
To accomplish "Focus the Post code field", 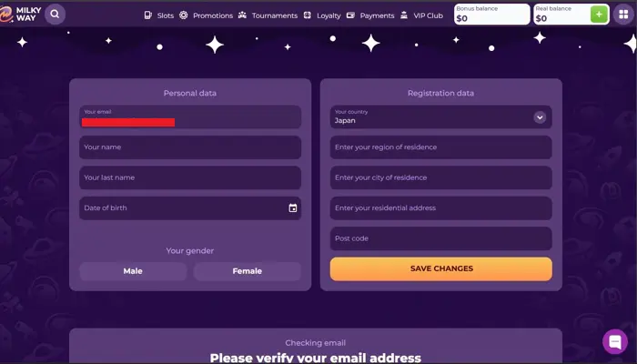I will pos(440,239).
